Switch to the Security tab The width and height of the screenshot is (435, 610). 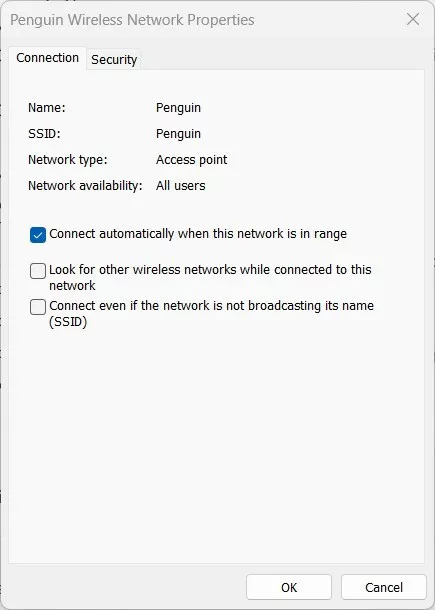pyautogui.click(x=114, y=60)
